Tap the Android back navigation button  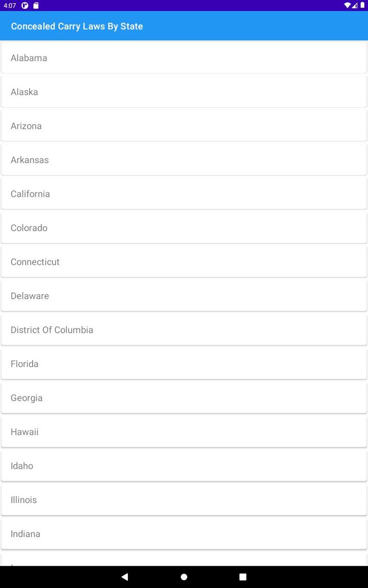[x=125, y=577]
